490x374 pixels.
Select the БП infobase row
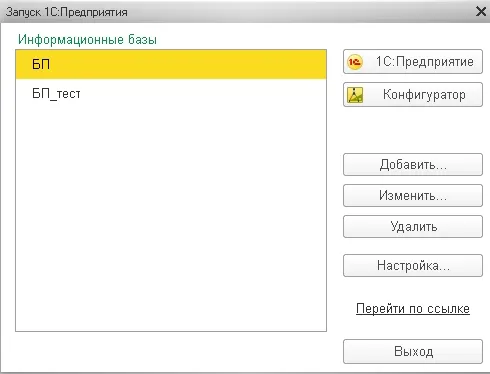(171, 64)
